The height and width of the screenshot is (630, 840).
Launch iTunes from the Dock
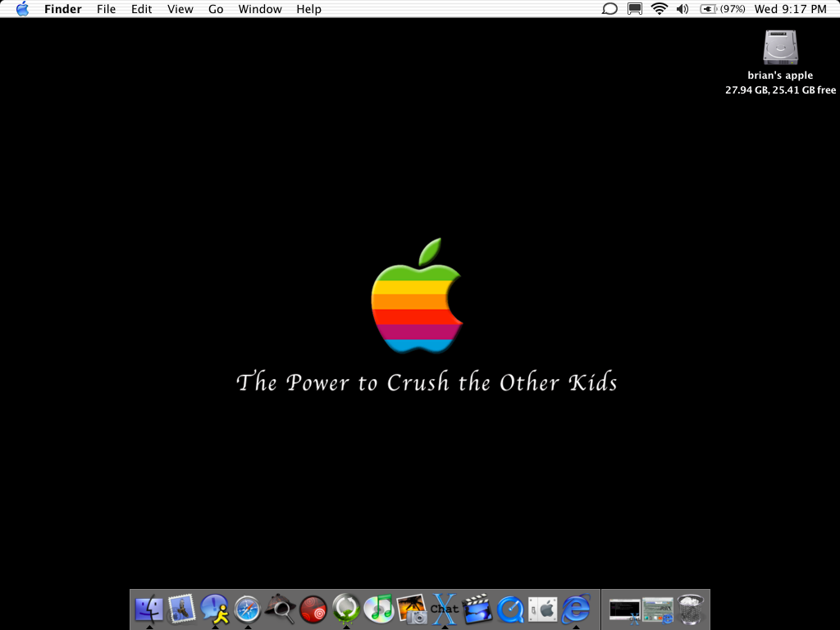(x=379, y=609)
